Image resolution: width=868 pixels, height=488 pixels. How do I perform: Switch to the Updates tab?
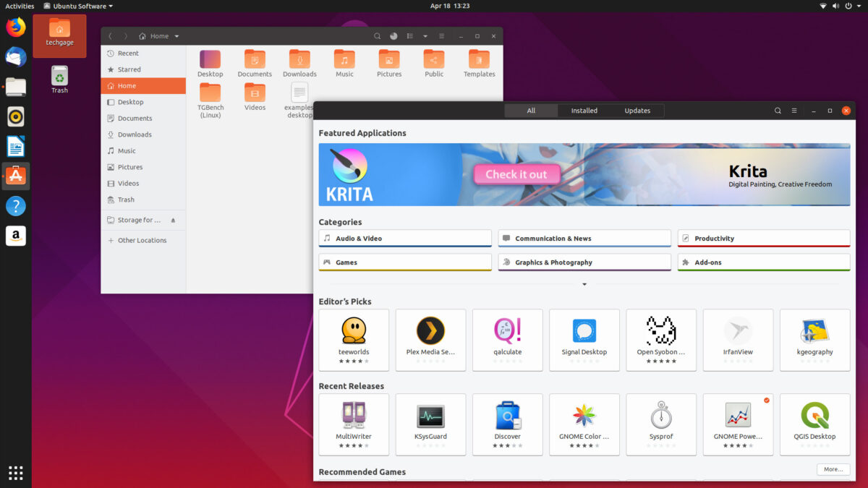pyautogui.click(x=637, y=111)
